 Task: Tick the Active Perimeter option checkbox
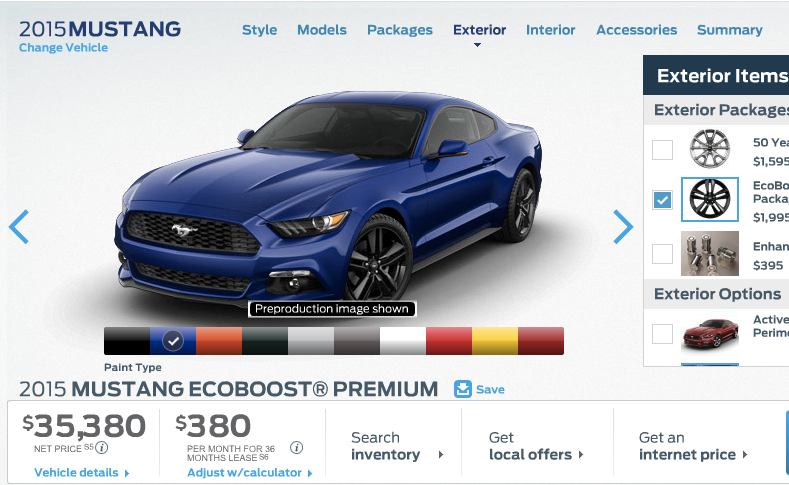662,334
